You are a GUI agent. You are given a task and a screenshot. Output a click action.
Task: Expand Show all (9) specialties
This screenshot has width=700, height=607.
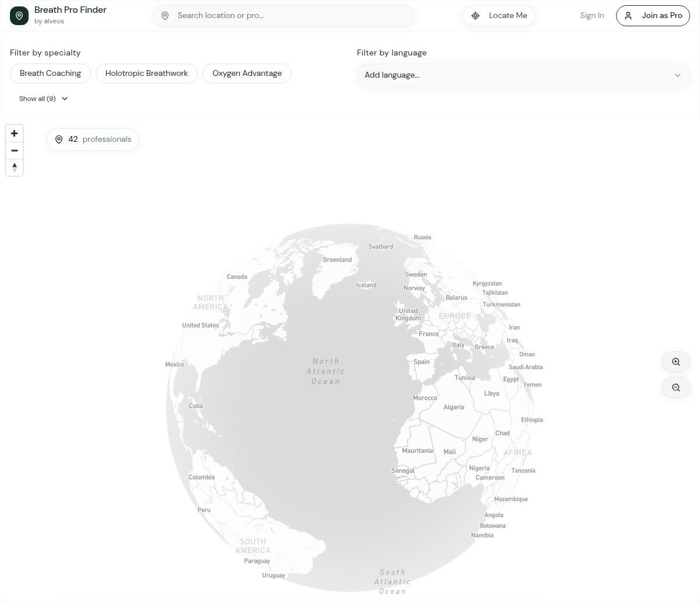(44, 99)
